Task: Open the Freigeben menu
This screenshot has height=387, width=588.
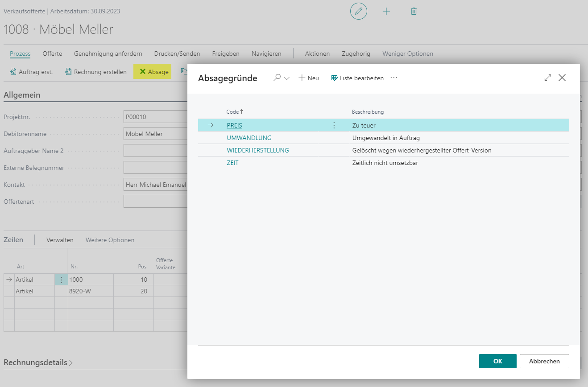Action: click(x=226, y=54)
